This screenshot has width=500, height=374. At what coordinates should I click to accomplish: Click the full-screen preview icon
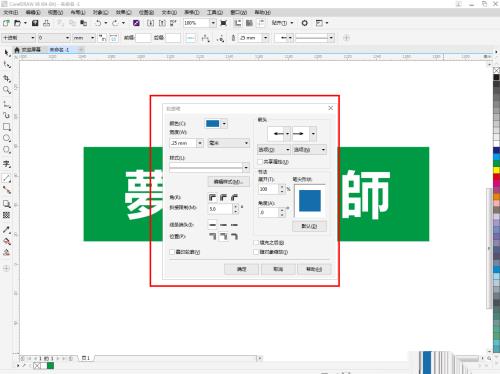pyautogui.click(x=224, y=23)
